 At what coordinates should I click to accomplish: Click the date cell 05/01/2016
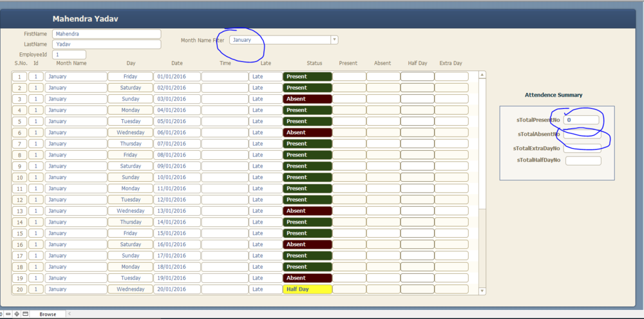(177, 121)
